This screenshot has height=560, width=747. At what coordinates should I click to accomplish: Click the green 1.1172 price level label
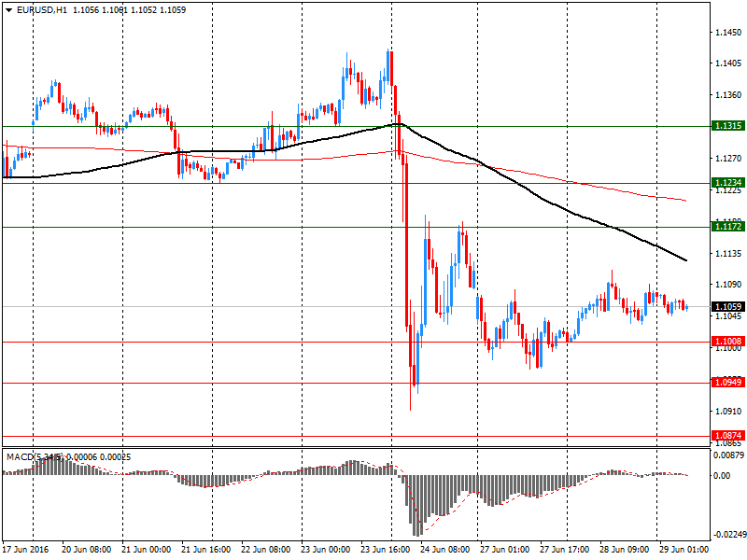pos(728,227)
